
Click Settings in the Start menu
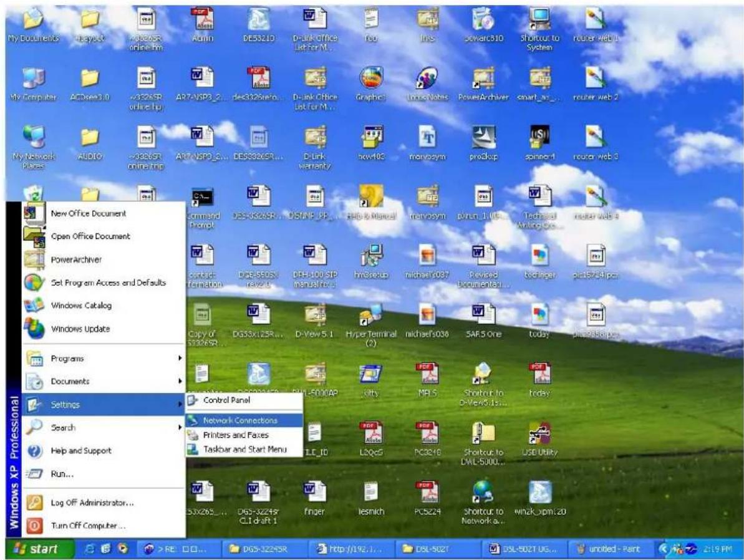(104, 405)
